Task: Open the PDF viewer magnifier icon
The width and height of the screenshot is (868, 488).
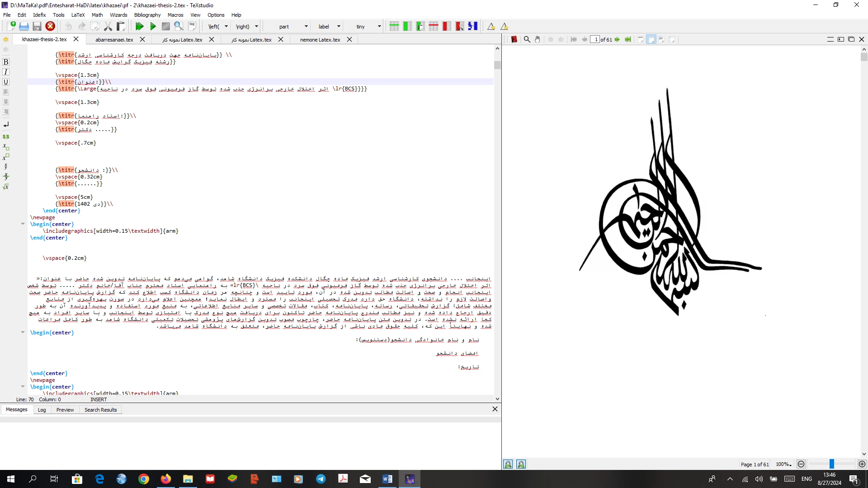Action: 179,26
